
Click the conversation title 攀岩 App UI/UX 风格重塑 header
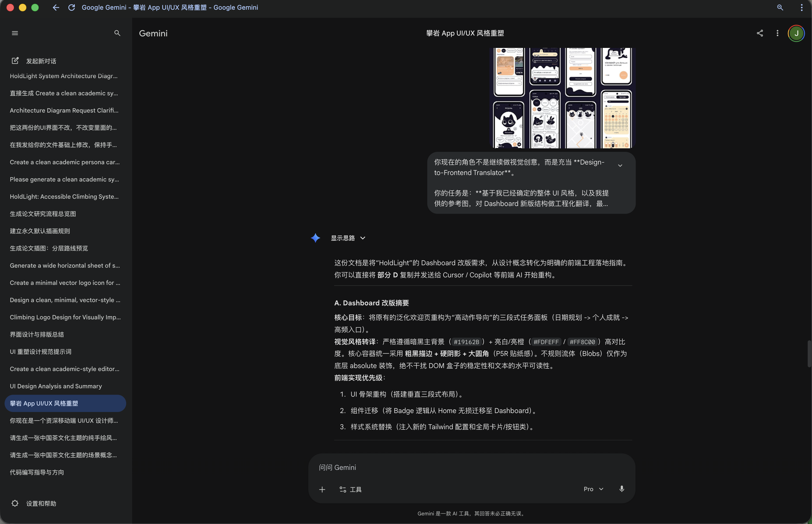pos(465,33)
